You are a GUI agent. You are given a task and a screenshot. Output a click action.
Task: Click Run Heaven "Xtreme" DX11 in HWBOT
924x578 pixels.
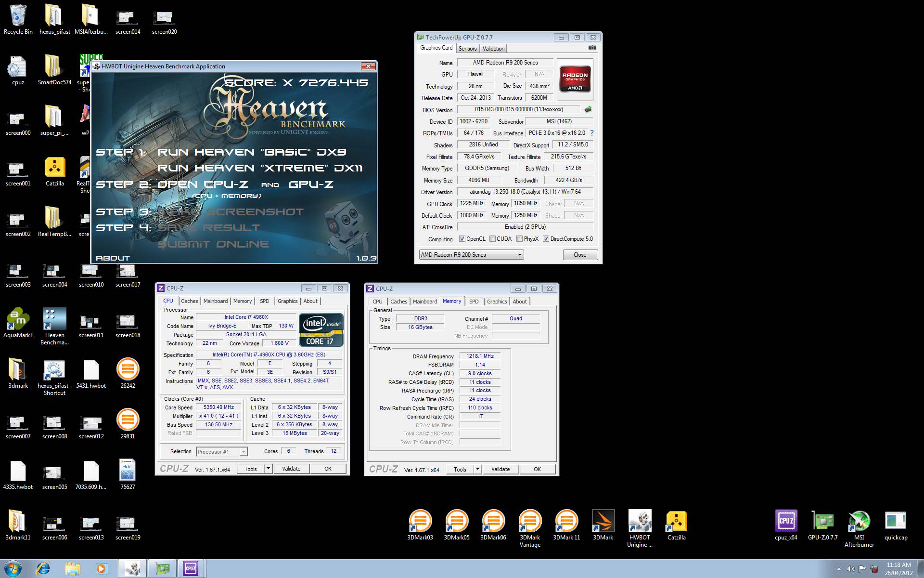click(260, 168)
